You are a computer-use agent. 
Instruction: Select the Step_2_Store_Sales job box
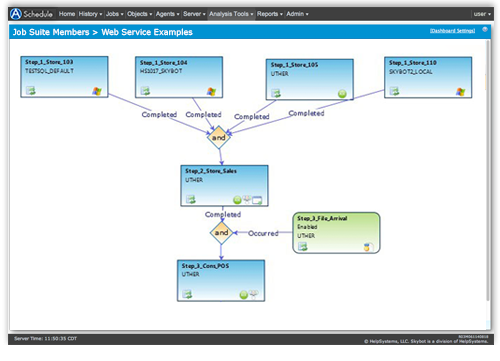(224, 186)
